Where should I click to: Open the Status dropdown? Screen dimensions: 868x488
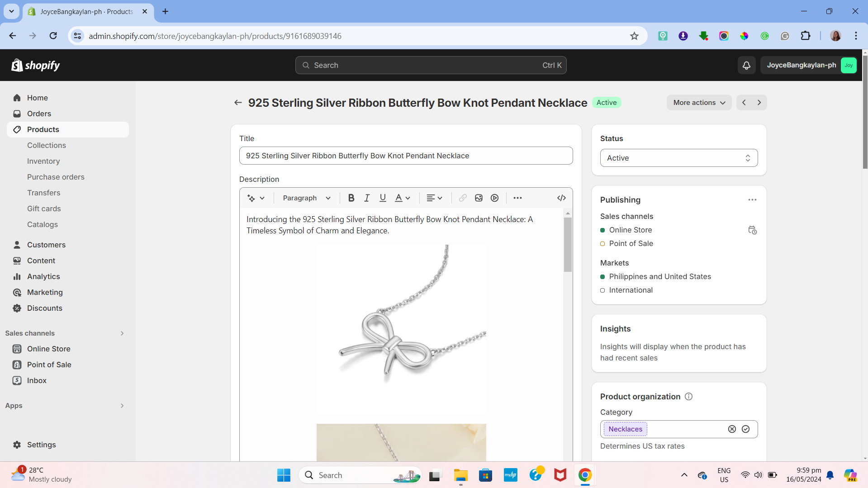pos(678,158)
